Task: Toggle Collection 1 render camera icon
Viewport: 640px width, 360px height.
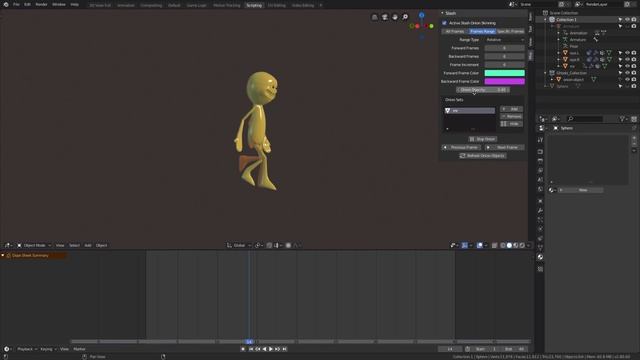Action: [x=634, y=20]
